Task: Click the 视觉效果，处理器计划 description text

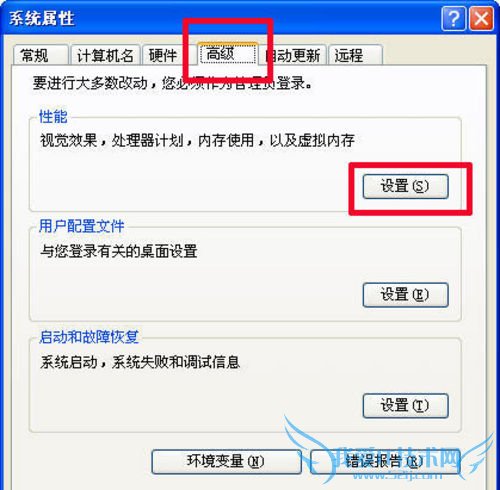Action: (112, 140)
